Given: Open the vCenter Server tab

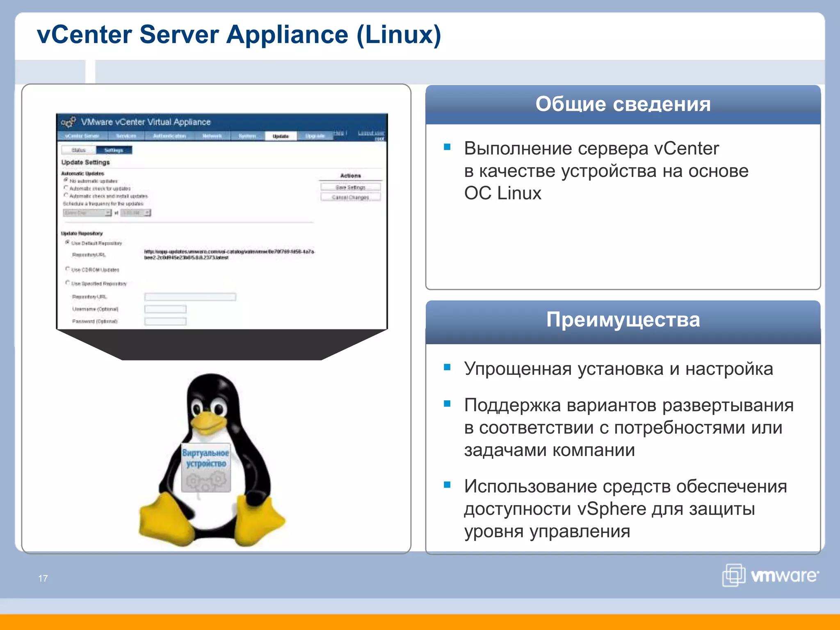Looking at the screenshot, I should (x=82, y=136).
